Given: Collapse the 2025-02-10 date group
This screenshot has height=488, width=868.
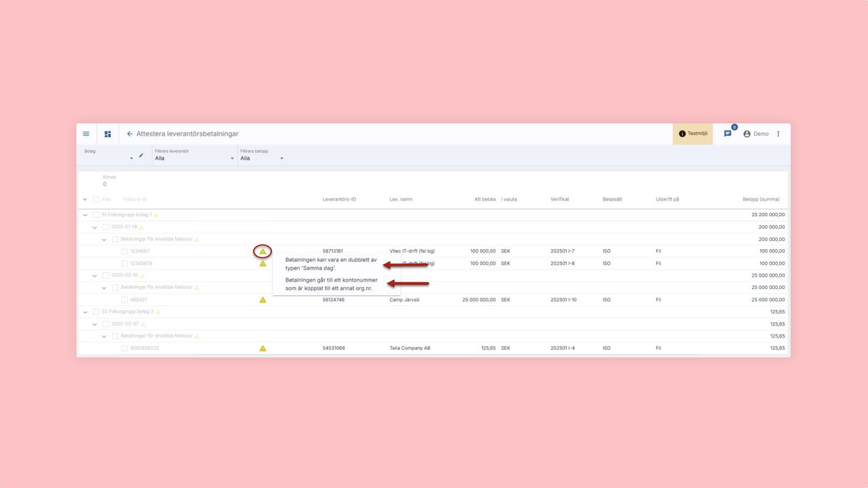Looking at the screenshot, I should [x=94, y=276].
